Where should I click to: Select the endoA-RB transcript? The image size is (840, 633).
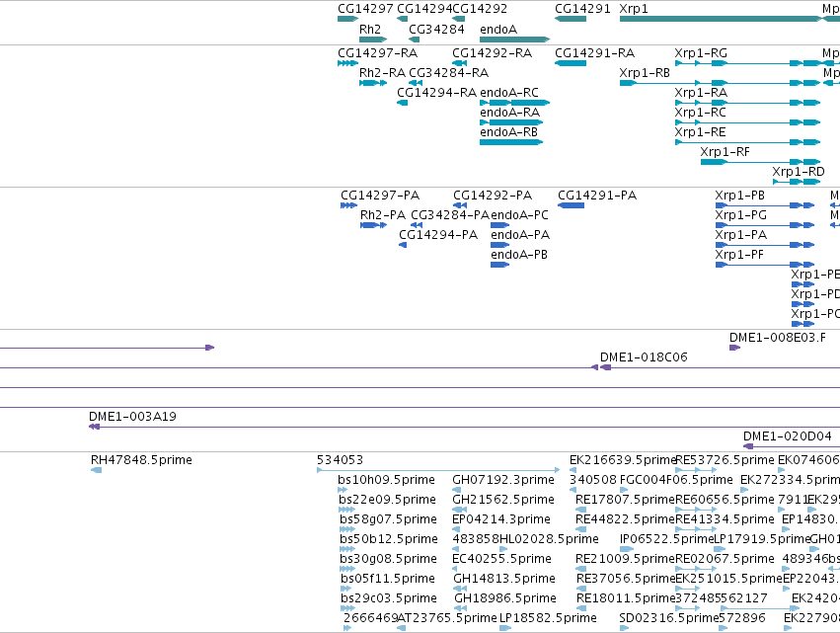coord(511,142)
